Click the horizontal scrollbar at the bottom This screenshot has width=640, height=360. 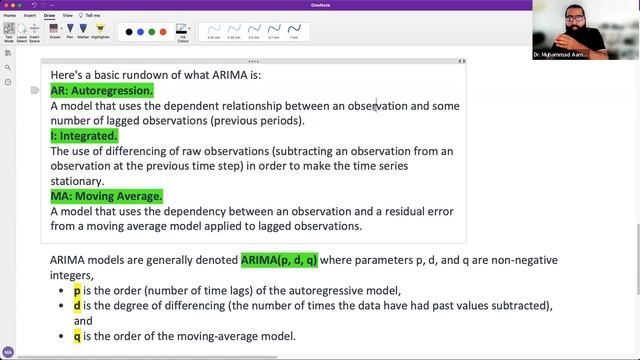(147, 357)
